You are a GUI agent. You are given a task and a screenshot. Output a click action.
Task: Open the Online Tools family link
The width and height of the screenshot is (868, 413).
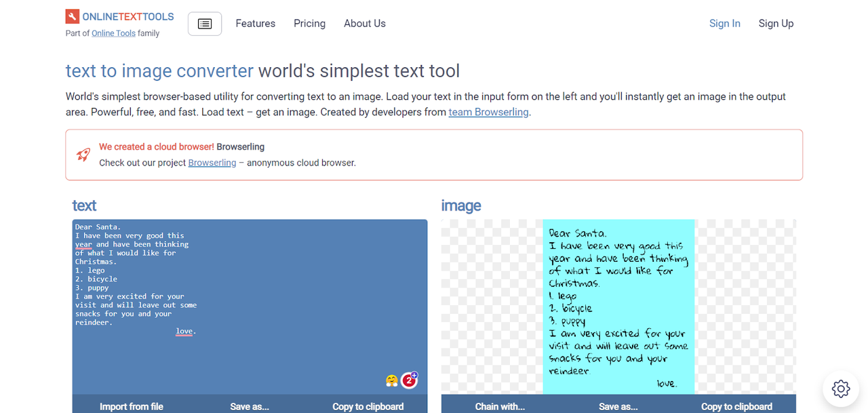point(113,33)
